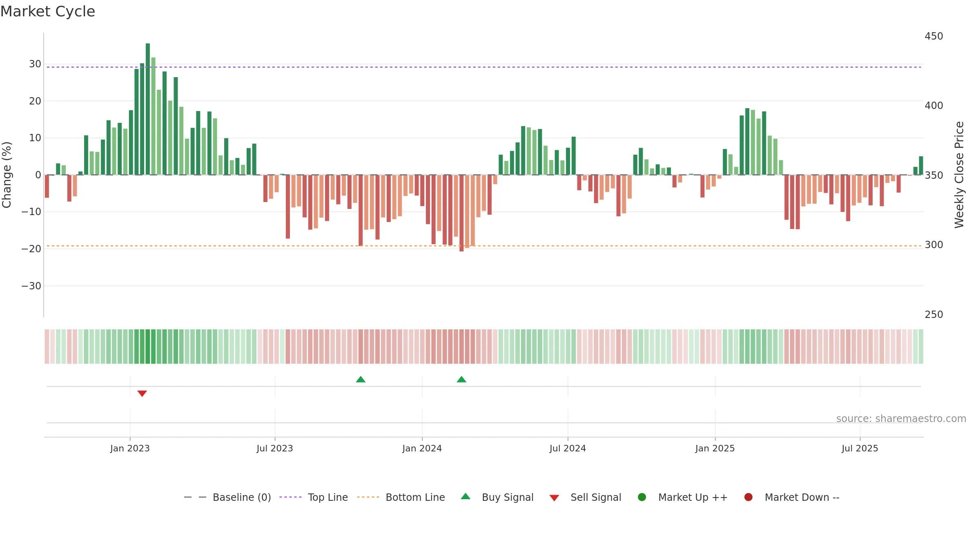Select the first green buy signal marker before Jan 2024

tap(361, 379)
